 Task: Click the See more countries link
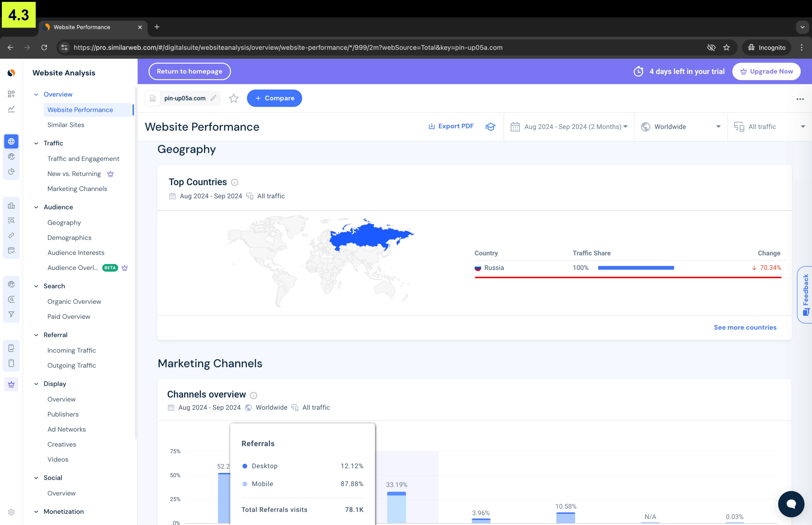click(x=745, y=327)
